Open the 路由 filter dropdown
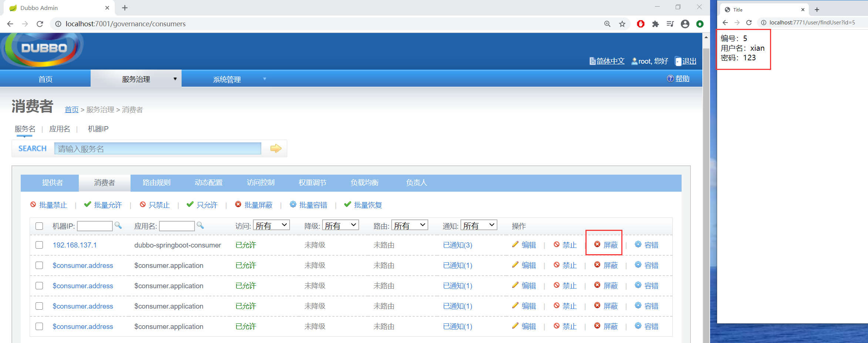 [x=410, y=225]
